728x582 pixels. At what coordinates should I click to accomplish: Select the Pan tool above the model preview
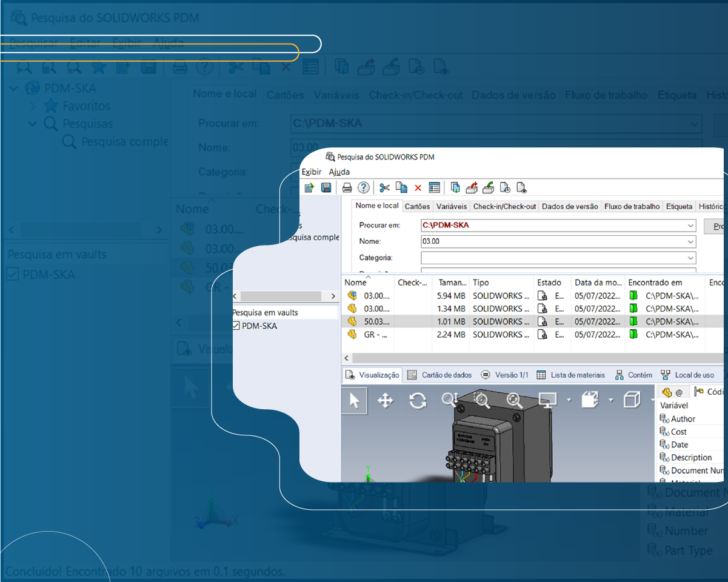(x=386, y=401)
